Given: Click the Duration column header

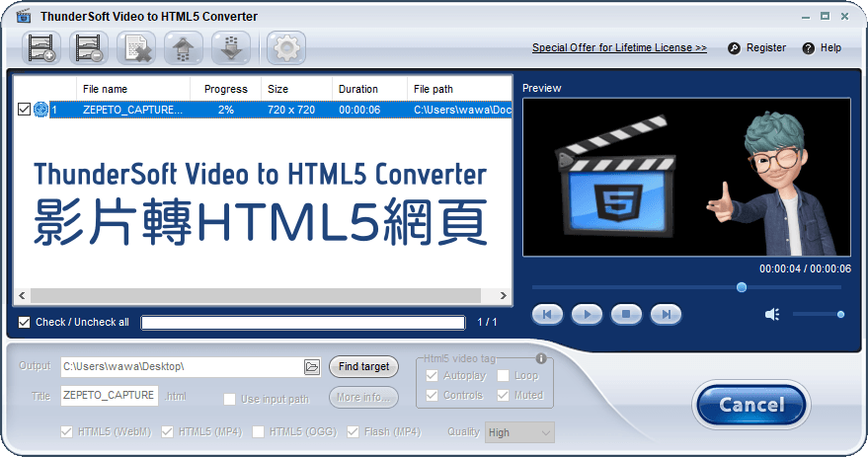Looking at the screenshot, I should coord(369,89).
